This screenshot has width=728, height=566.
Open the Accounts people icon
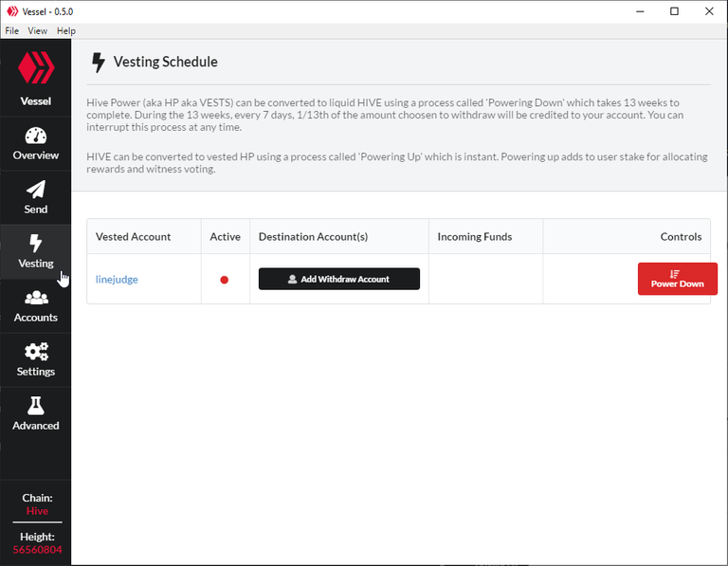(x=36, y=297)
